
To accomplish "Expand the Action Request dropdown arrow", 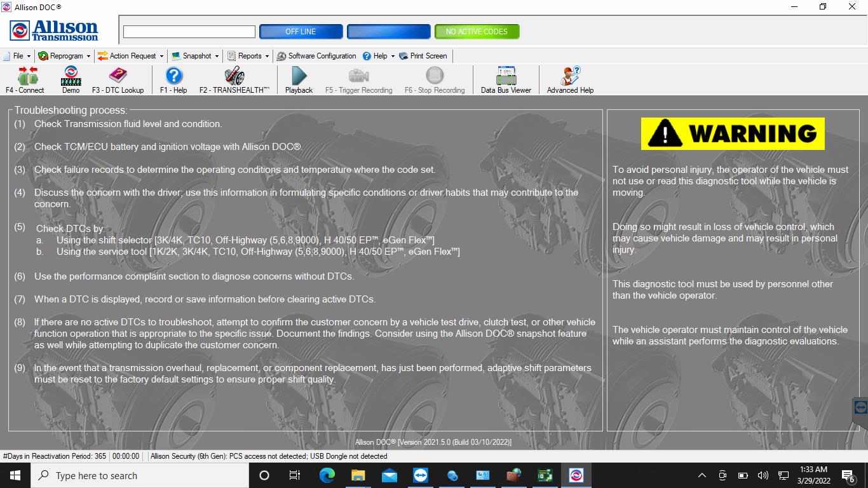I will pyautogui.click(x=161, y=57).
